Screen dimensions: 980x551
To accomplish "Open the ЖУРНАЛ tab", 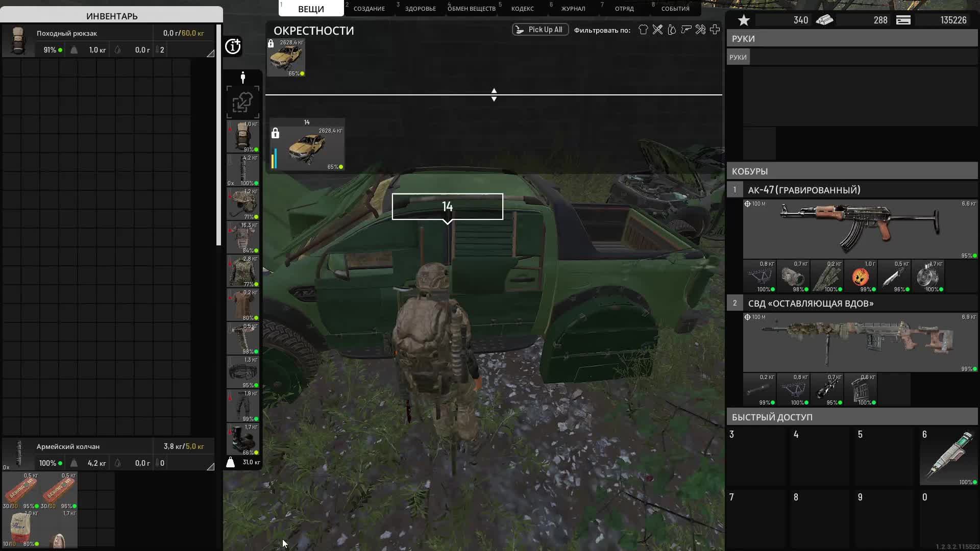I will 573,9.
